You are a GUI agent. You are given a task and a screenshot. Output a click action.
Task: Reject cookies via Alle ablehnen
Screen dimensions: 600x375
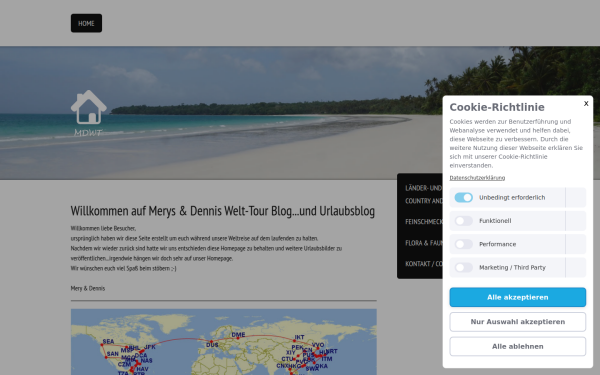517,346
